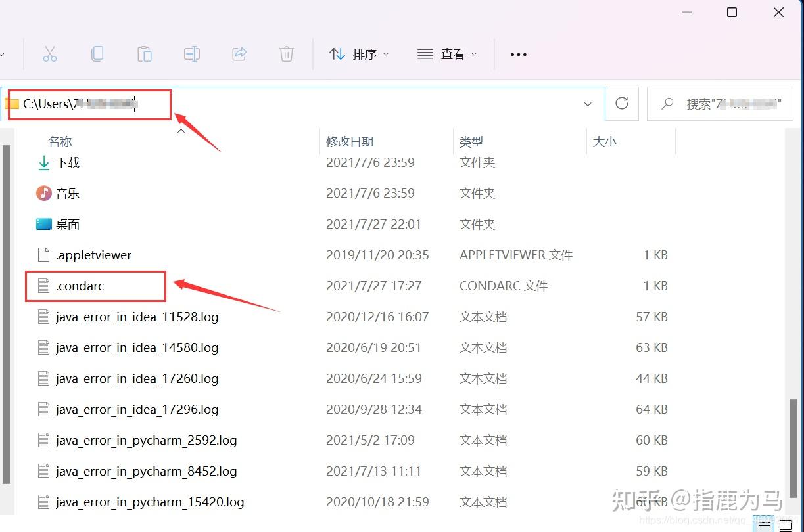
Task: Open the address bar history chevron
Action: point(587,103)
